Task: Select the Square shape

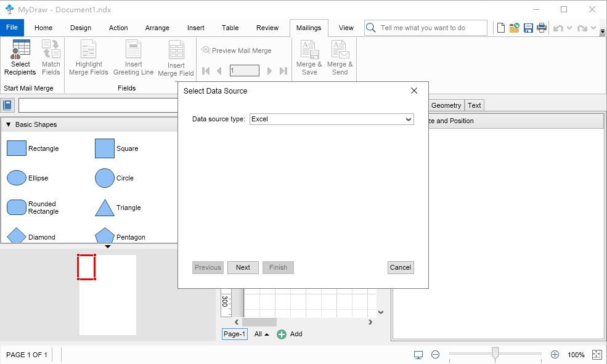Action: (117, 148)
